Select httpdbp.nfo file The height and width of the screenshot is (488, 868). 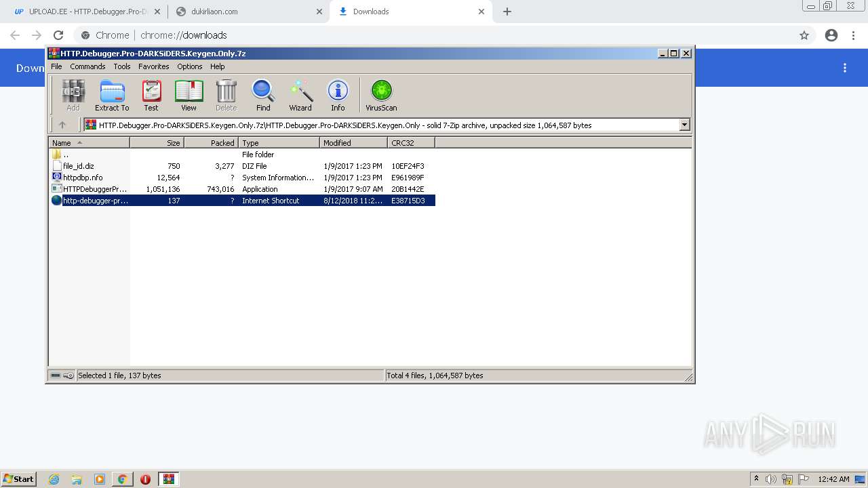[x=242, y=178]
